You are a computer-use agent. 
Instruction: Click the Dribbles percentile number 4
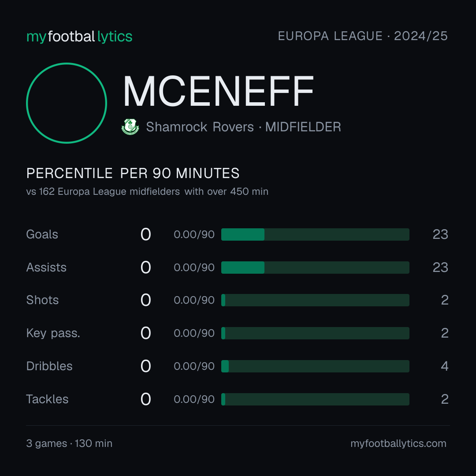pos(445,366)
